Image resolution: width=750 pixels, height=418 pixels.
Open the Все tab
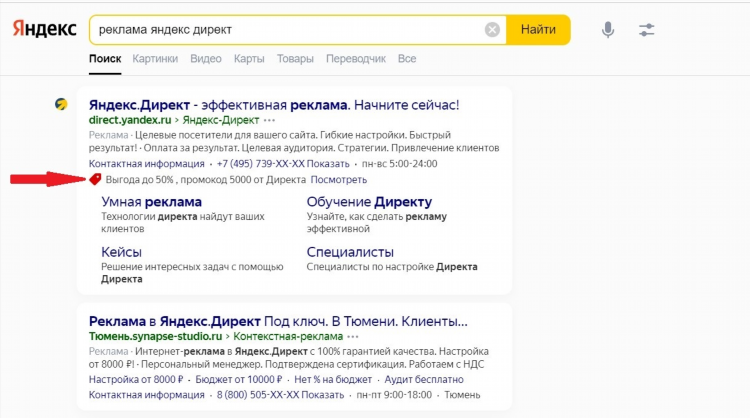click(407, 59)
